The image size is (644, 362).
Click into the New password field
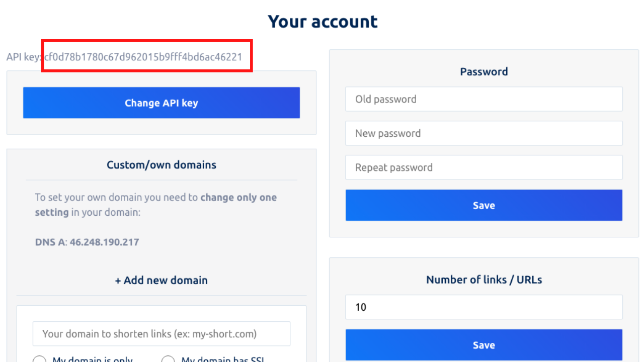(x=484, y=133)
